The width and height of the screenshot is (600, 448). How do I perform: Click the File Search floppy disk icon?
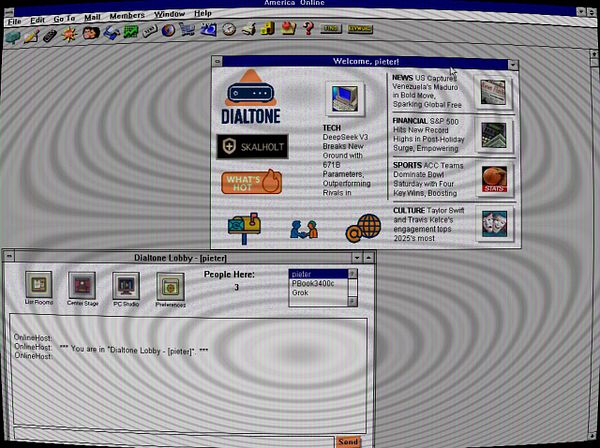(111, 33)
